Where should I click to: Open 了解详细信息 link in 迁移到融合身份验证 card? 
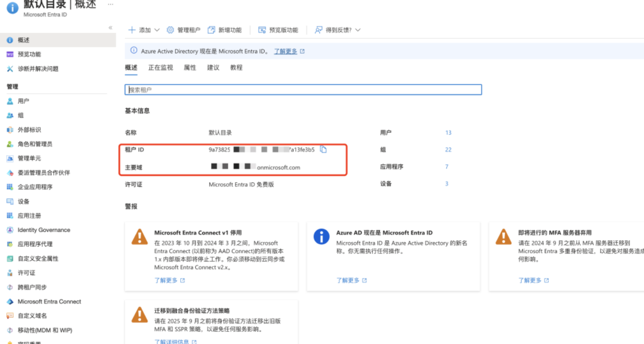(x=175, y=342)
